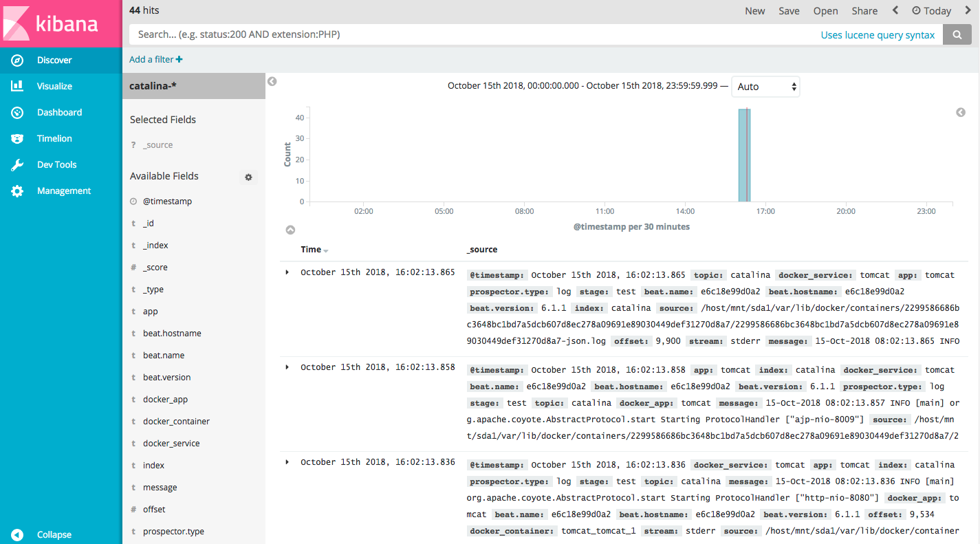The image size is (980, 544).
Task: Click plus icon on Add a filter
Action: click(179, 60)
